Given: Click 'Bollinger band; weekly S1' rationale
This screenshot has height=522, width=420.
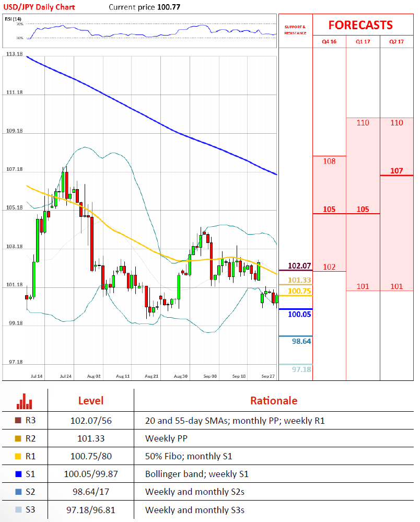Looking at the screenshot, I should point(197,474).
